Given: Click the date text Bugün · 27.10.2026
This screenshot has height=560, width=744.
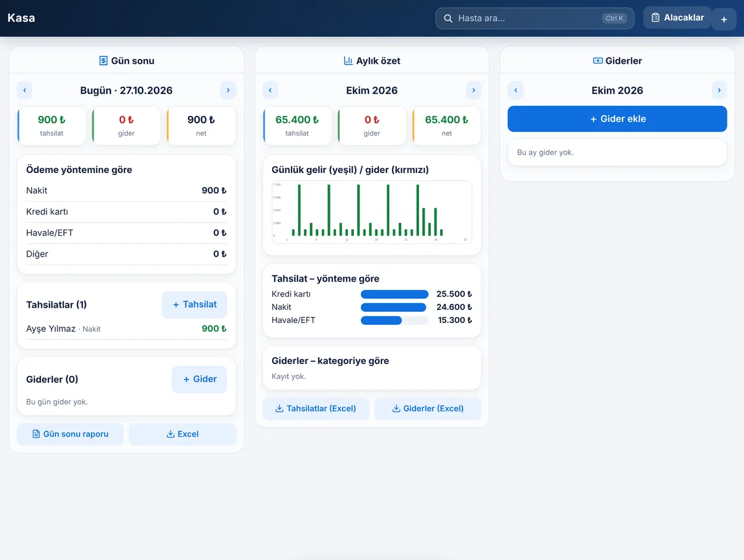Looking at the screenshot, I should (126, 91).
